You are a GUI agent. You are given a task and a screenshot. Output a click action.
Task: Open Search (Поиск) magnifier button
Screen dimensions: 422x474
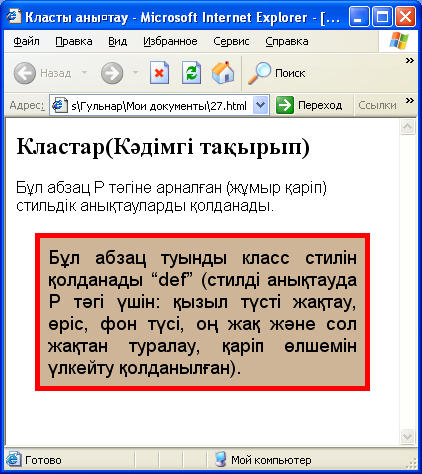pyautogui.click(x=276, y=73)
